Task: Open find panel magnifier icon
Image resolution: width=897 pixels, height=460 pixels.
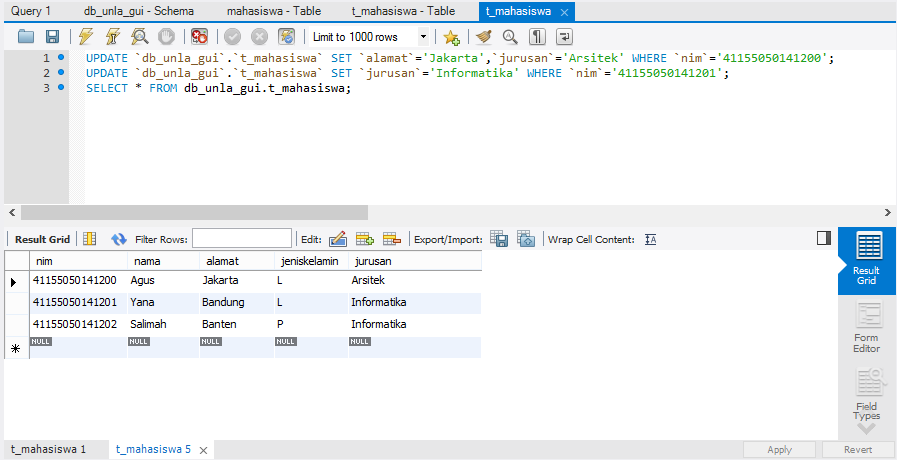Action: [x=510, y=37]
